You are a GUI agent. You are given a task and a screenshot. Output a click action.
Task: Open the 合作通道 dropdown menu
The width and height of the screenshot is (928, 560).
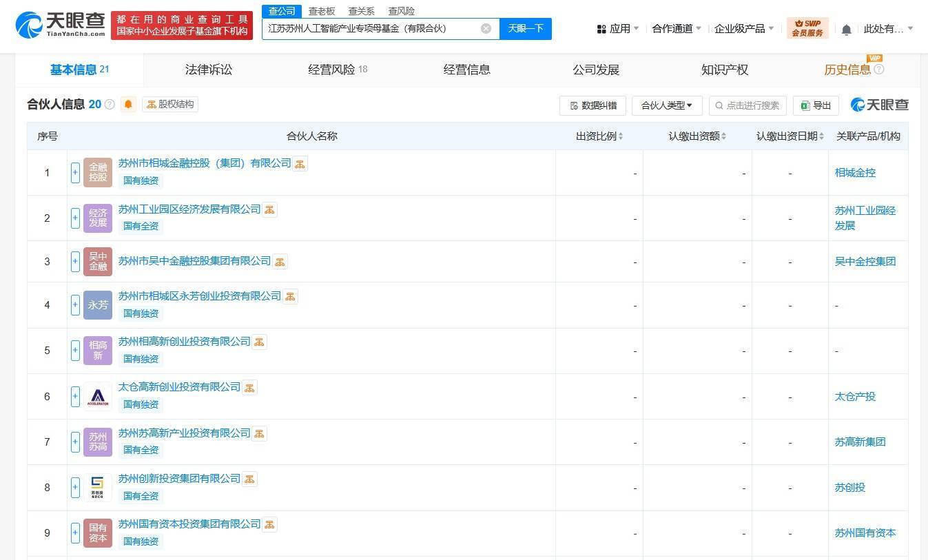click(677, 29)
